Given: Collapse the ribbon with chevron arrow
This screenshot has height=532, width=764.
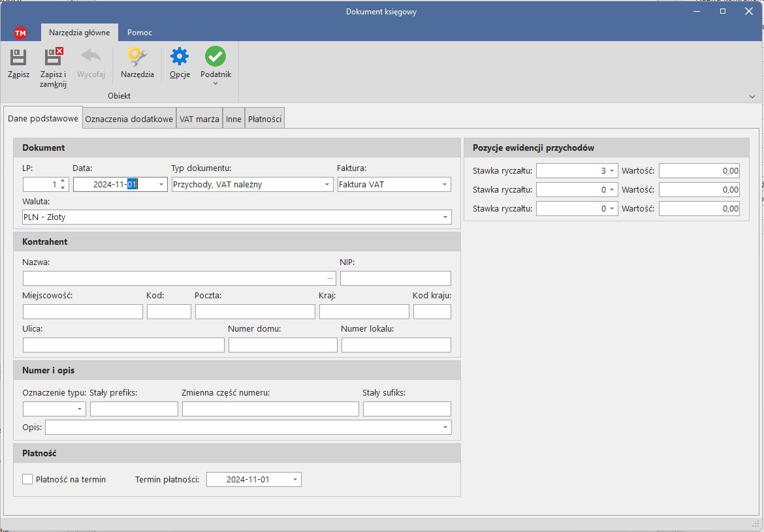Looking at the screenshot, I should [x=752, y=97].
